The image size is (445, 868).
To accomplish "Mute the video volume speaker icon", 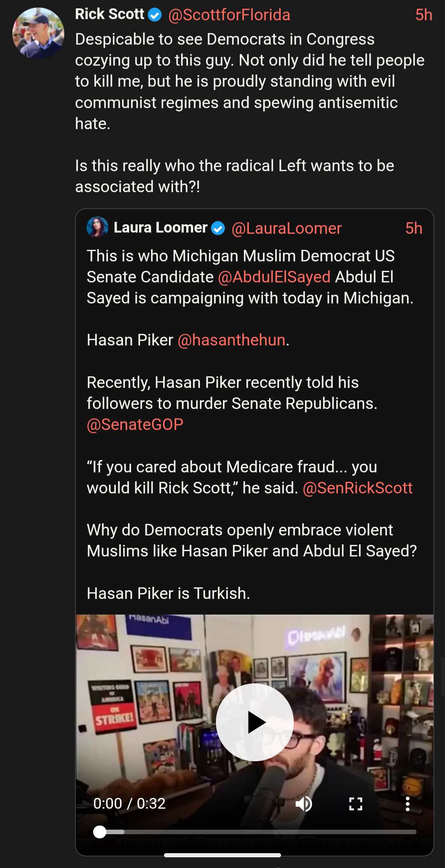I will 304,804.
